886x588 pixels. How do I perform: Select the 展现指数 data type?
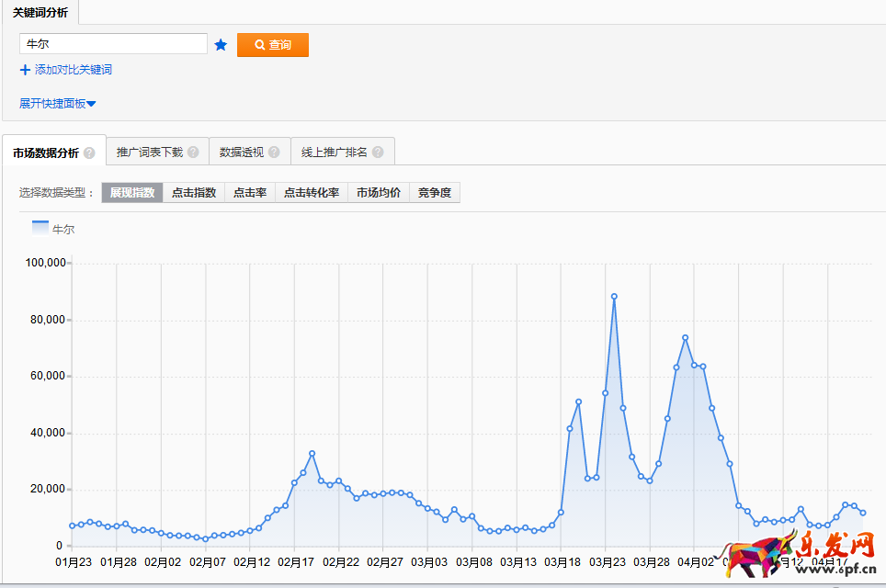point(132,193)
